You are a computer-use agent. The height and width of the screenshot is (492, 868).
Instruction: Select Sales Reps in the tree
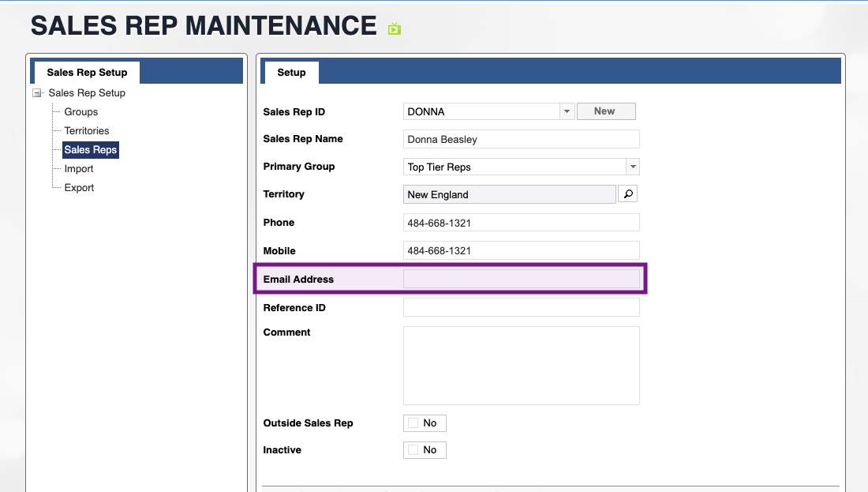(x=91, y=150)
